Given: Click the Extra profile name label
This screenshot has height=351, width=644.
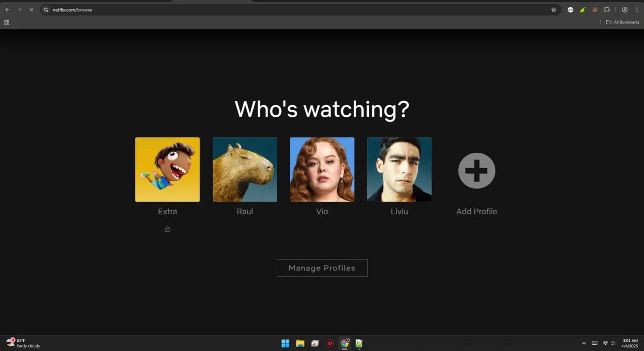Looking at the screenshot, I should (x=168, y=212).
